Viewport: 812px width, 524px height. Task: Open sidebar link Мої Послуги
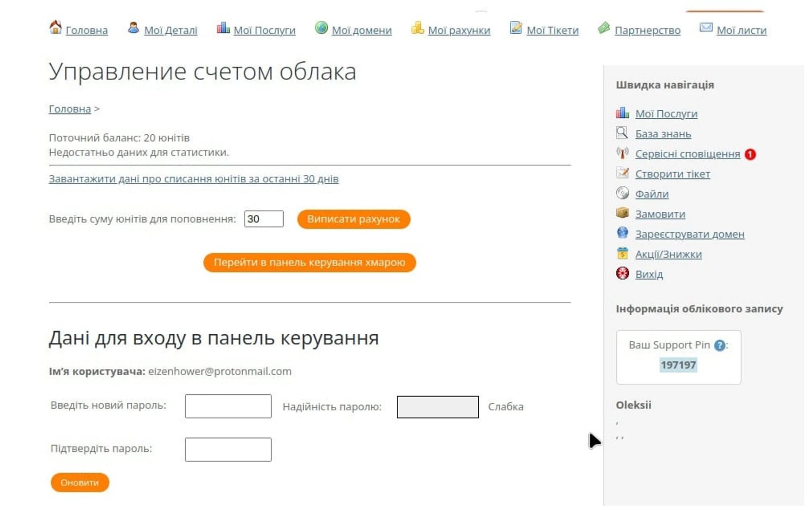pyautogui.click(x=666, y=114)
